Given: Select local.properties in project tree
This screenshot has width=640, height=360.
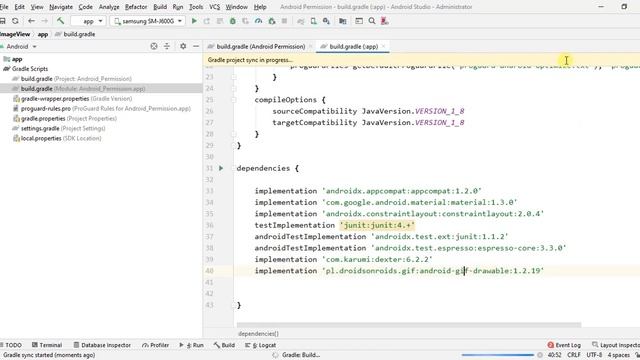Looking at the screenshot, I should tap(57, 138).
